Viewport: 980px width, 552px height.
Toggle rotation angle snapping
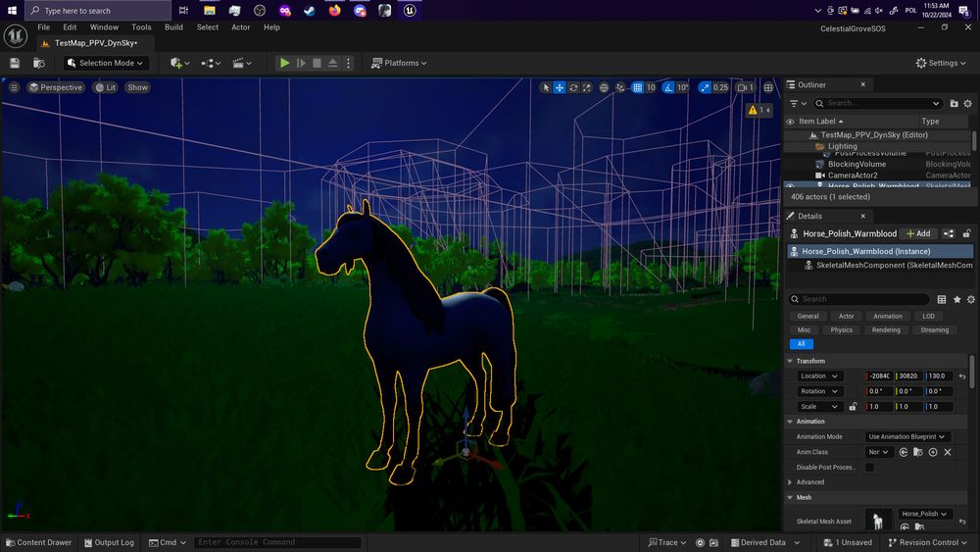pos(668,87)
